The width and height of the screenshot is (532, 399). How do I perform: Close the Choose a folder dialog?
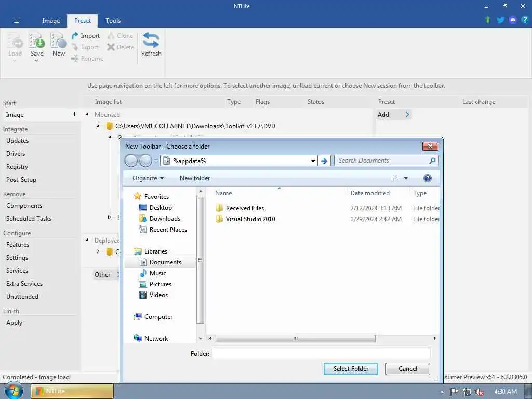coord(430,146)
